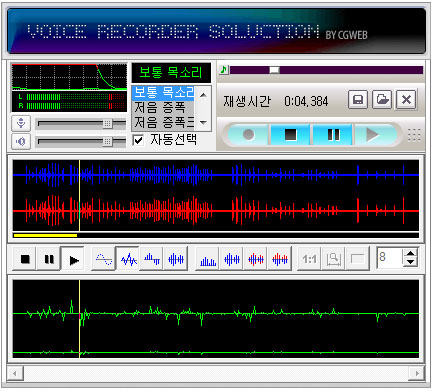Select the jagged waveform display mode icon
The width and height of the screenshot is (434, 391).
tap(128, 259)
